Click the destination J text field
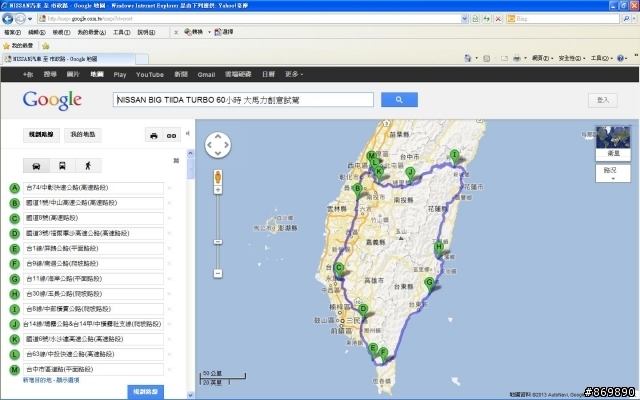Screen dimensions: 640x400 93,324
